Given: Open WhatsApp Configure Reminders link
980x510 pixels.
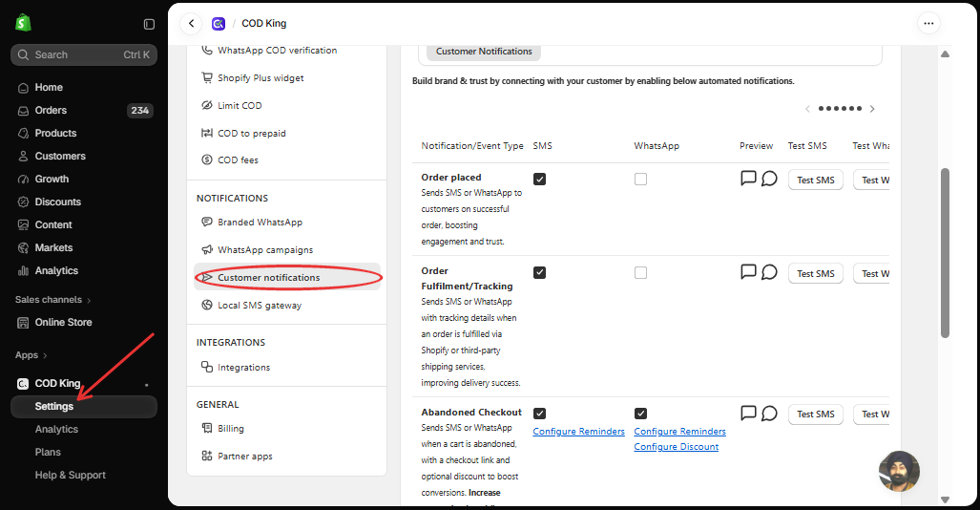Looking at the screenshot, I should click(680, 432).
